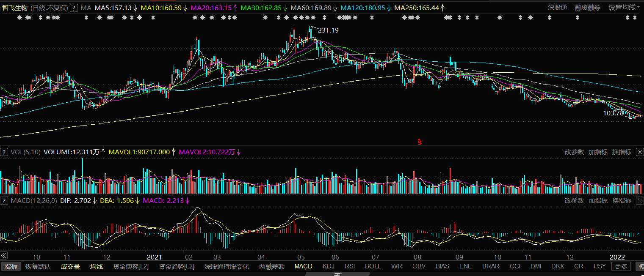
Task: Click the help icon next to 智飞生物 title
Action: tap(74, 8)
